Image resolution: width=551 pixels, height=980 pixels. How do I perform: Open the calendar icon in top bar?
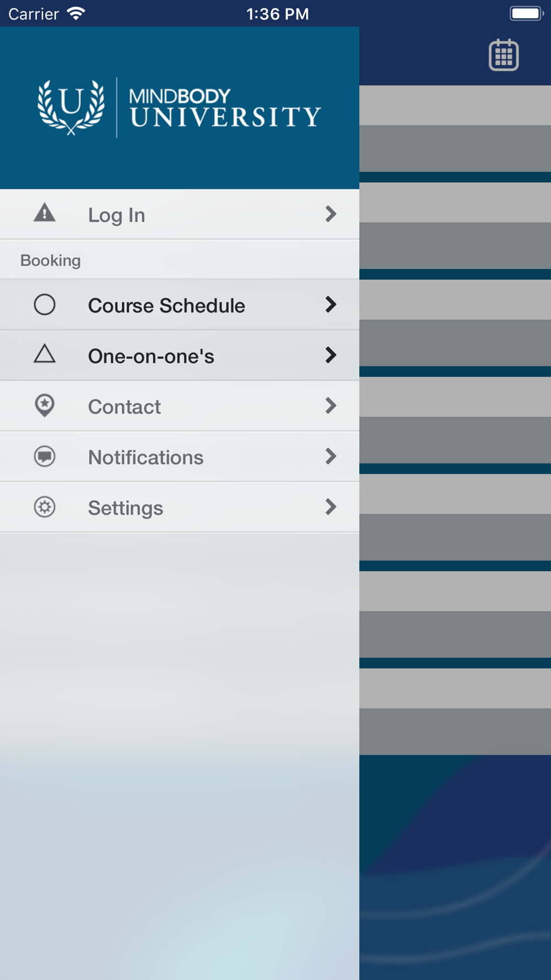[504, 55]
